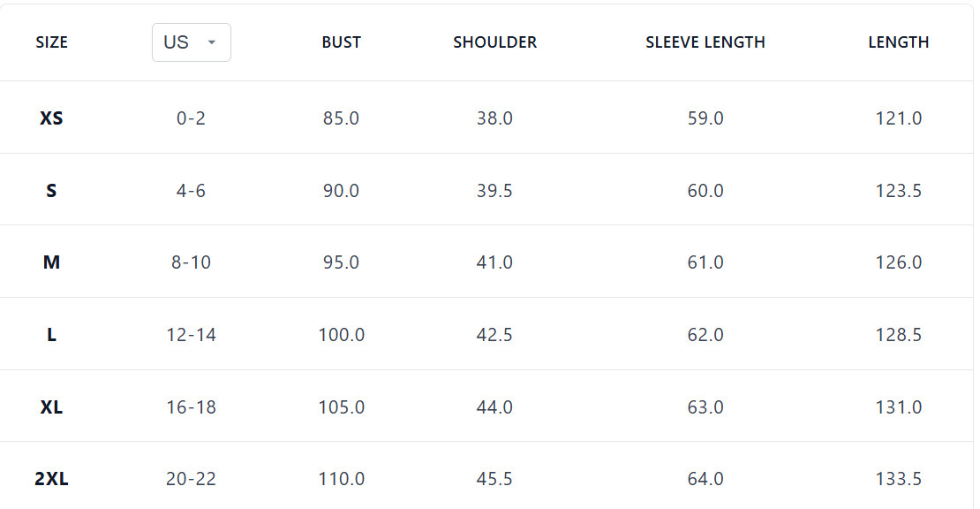Click the SLEEVE LENGTH column header
The width and height of the screenshot is (980, 509).
705,42
